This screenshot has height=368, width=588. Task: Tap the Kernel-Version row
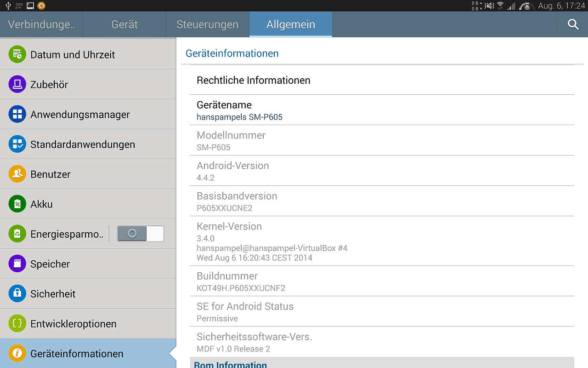382,241
